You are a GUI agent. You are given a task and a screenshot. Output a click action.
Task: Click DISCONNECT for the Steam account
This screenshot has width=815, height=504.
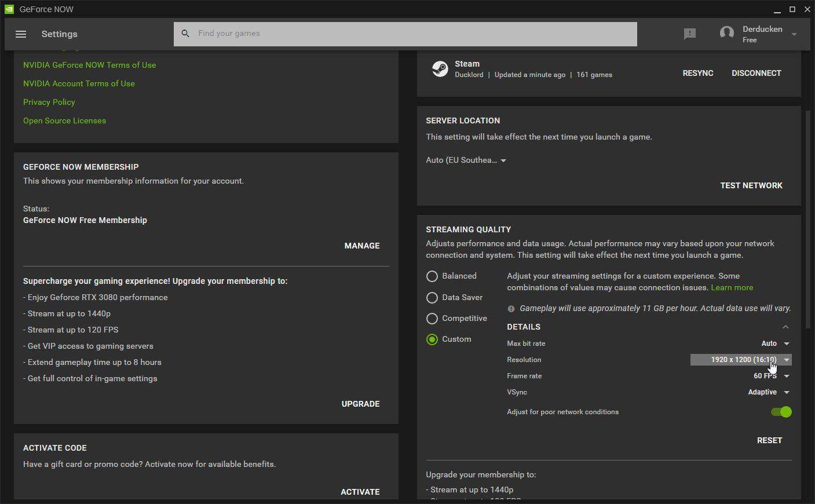[x=756, y=73]
